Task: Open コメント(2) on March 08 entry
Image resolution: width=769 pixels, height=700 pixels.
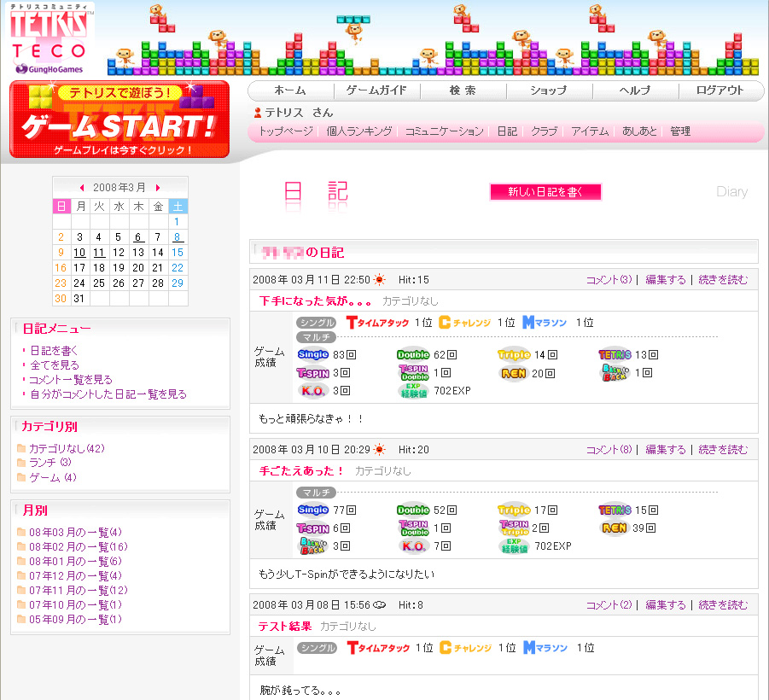Action: [609, 605]
